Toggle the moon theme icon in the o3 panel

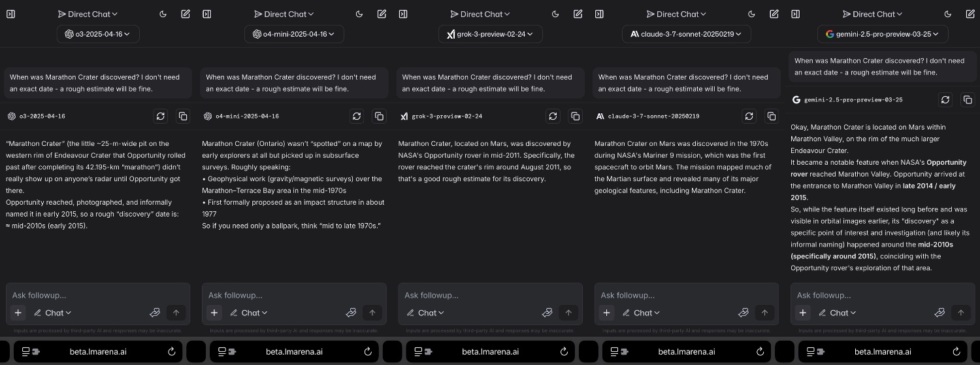pos(163,14)
